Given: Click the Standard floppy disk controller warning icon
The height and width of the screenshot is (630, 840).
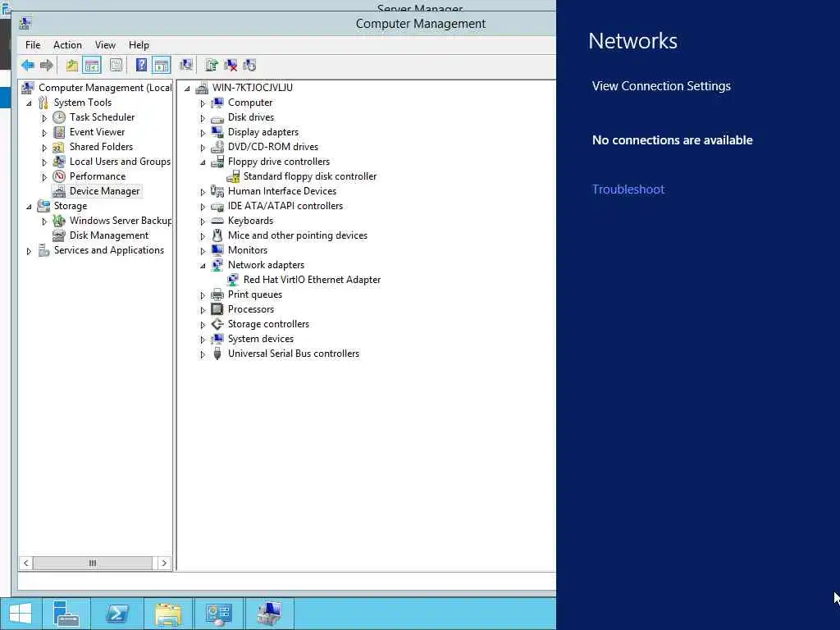Looking at the screenshot, I should pyautogui.click(x=233, y=176).
